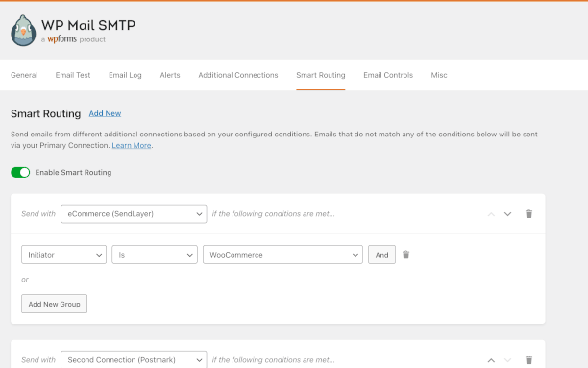The image size is (588, 368).
Task: Open the Second Connection (Postmark) dropdown
Action: [x=134, y=359]
